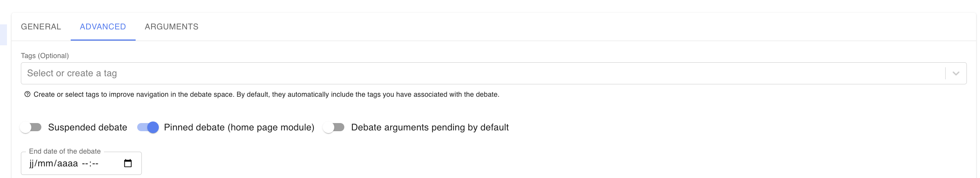Click the 'Tags (Optional)' field label
980x178 pixels.
click(45, 56)
